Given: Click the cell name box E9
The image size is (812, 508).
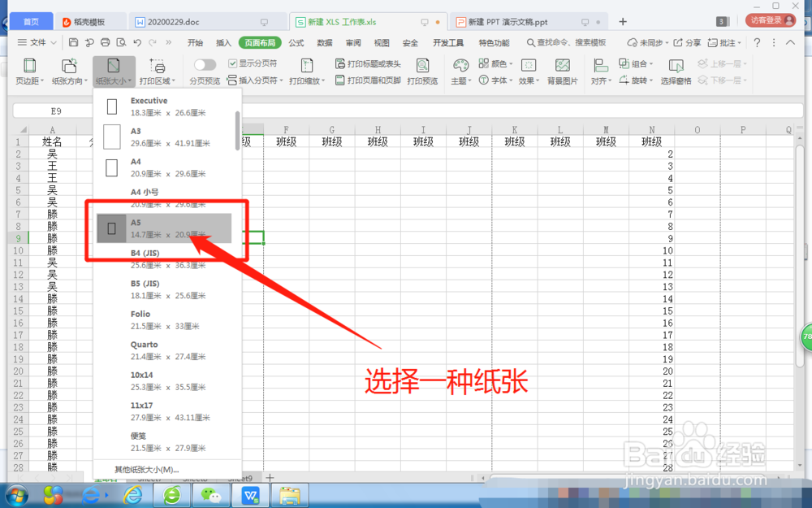Looking at the screenshot, I should 56,111.
